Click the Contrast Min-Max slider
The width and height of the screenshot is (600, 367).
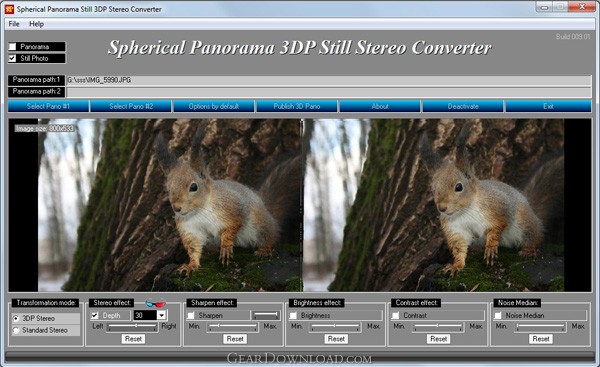pyautogui.click(x=438, y=327)
